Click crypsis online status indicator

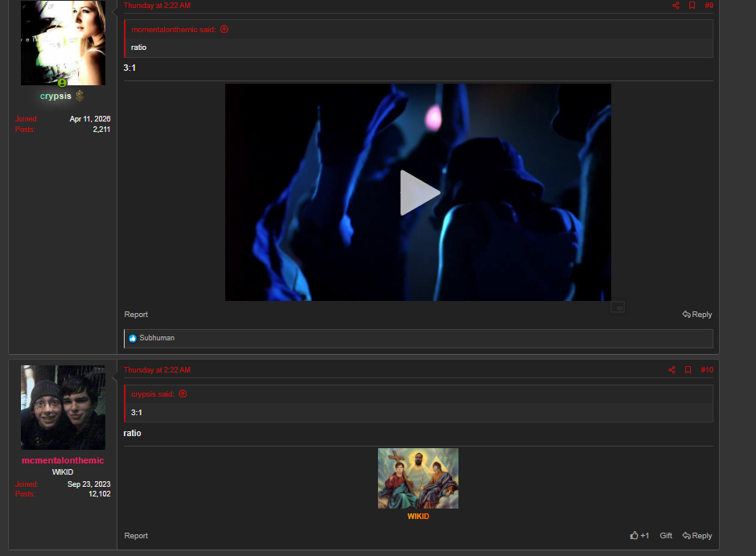(62, 83)
